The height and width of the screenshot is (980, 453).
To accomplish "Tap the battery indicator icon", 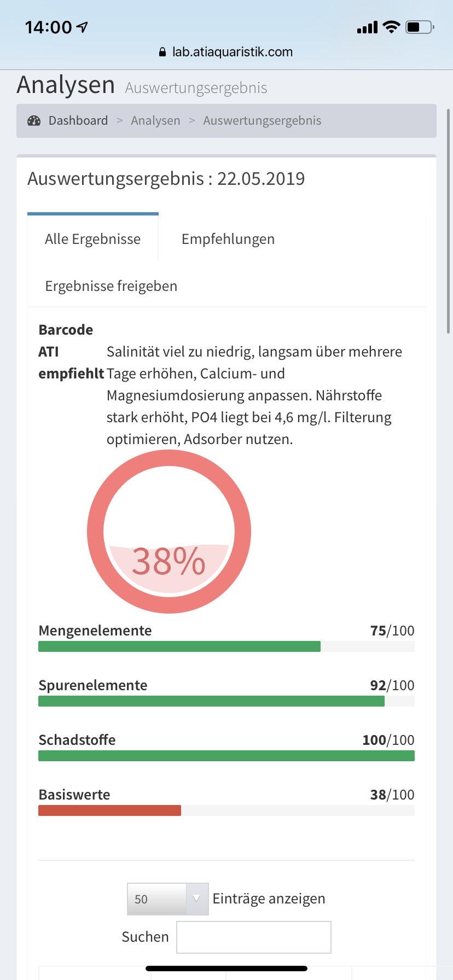I will click(x=420, y=27).
